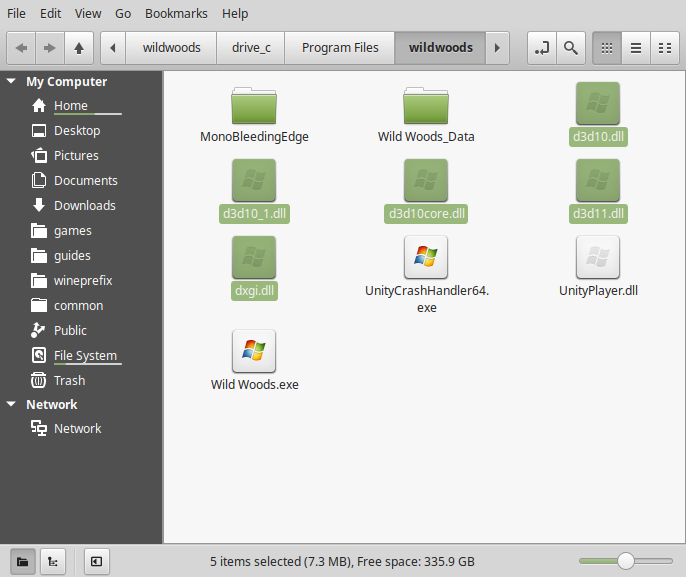Switch to list view
Image resolution: width=686 pixels, height=577 pixels.
(x=636, y=48)
